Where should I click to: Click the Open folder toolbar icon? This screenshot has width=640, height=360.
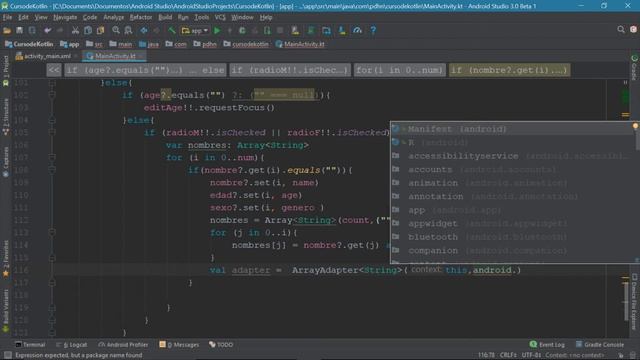pos(7,31)
